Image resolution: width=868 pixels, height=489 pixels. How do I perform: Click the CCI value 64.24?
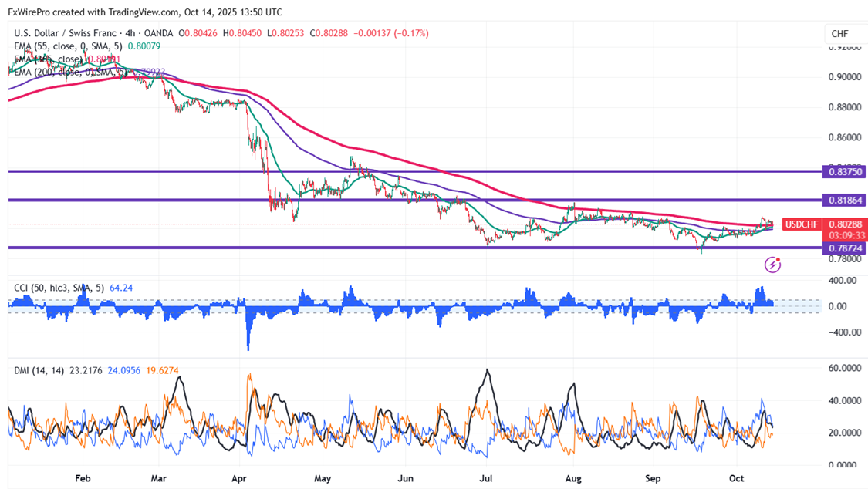tap(121, 288)
